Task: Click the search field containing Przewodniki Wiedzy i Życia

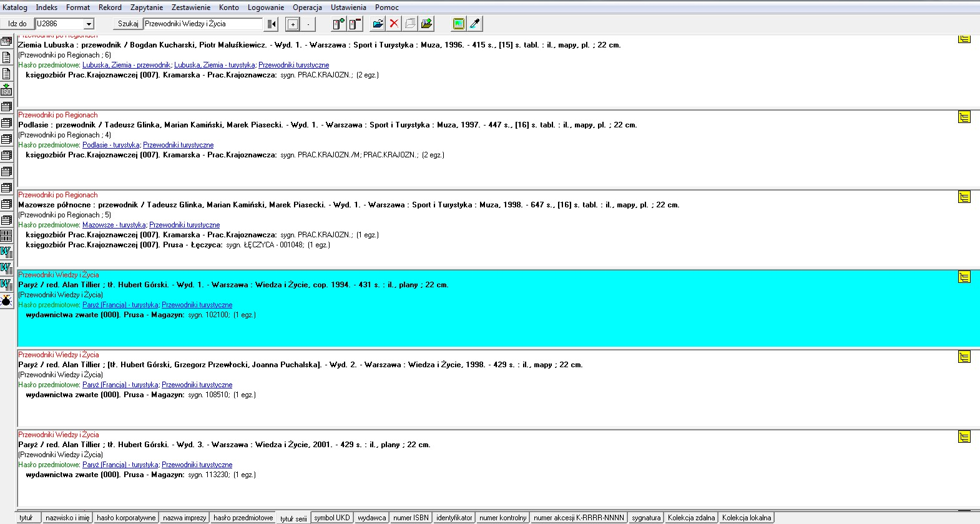Action: coord(203,24)
